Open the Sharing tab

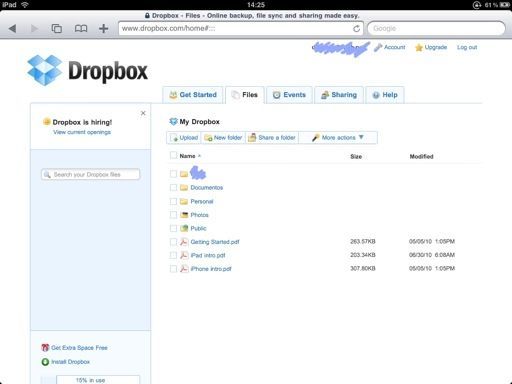(339, 95)
